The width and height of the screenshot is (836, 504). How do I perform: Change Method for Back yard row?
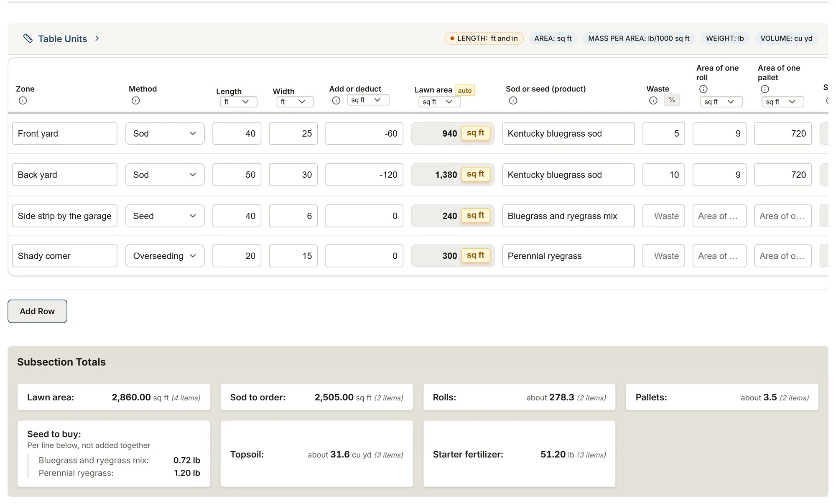coord(165,175)
